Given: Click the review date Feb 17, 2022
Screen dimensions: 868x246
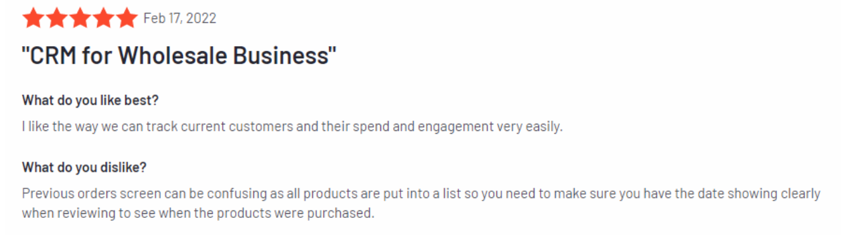Looking at the screenshot, I should tap(179, 18).
